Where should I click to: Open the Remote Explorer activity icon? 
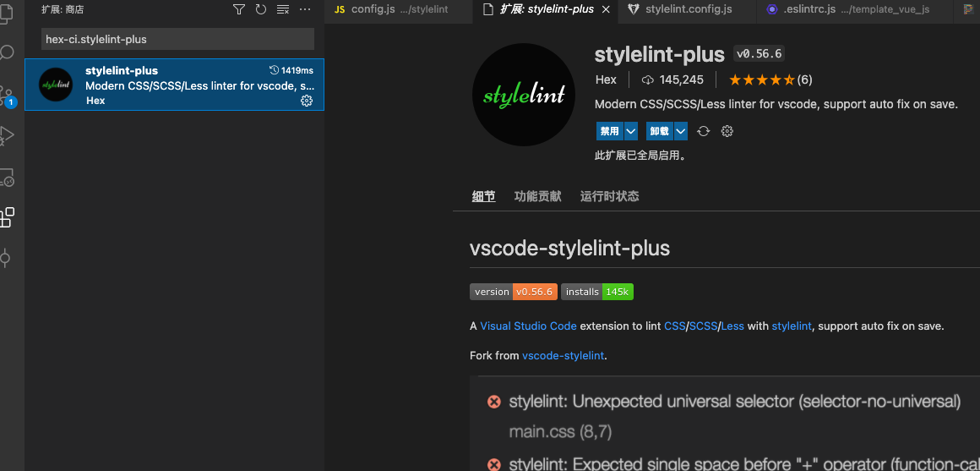point(6,178)
